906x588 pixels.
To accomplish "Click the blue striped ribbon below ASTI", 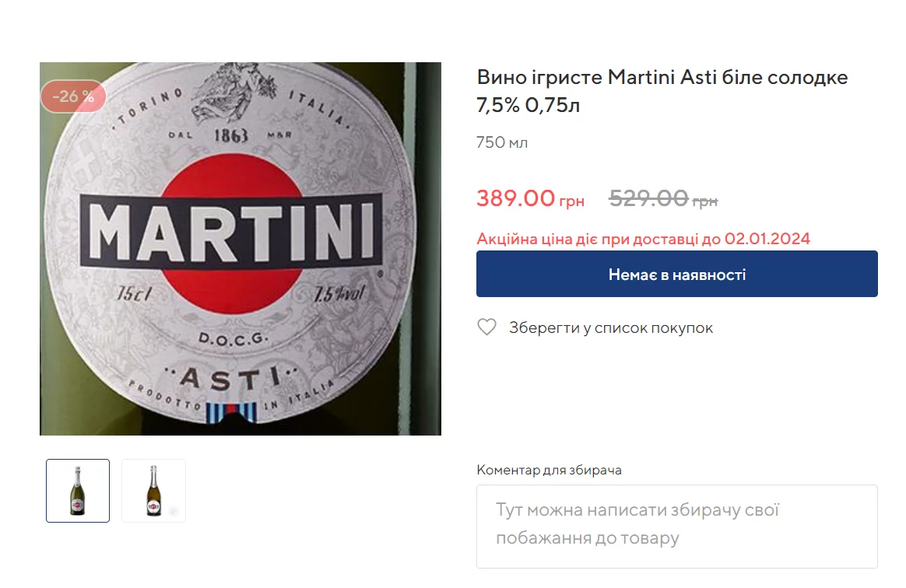I will click(x=230, y=412).
